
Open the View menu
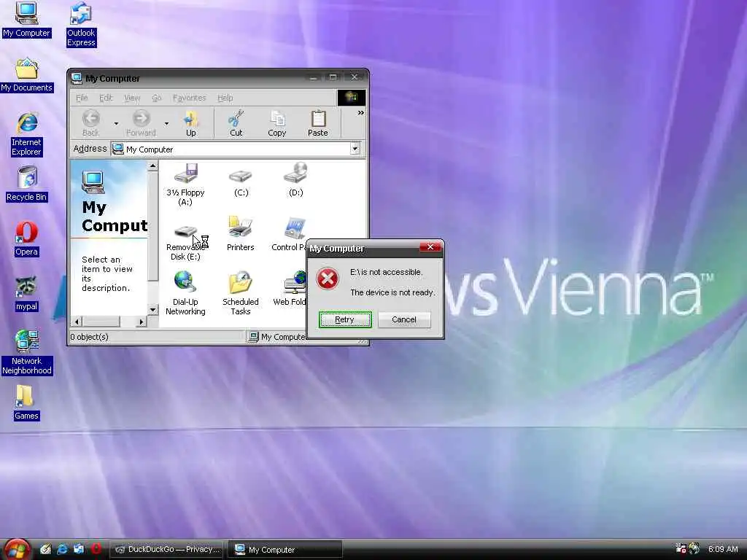132,98
